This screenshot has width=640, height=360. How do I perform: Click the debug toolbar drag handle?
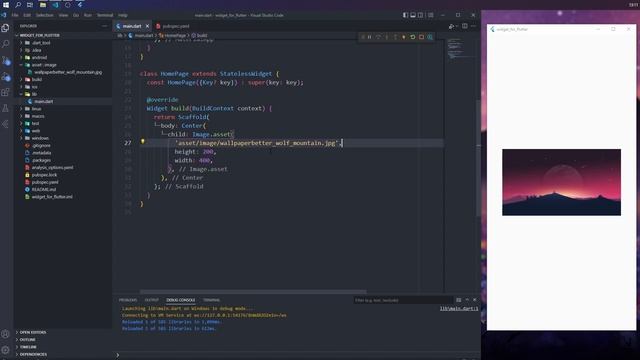click(362, 37)
